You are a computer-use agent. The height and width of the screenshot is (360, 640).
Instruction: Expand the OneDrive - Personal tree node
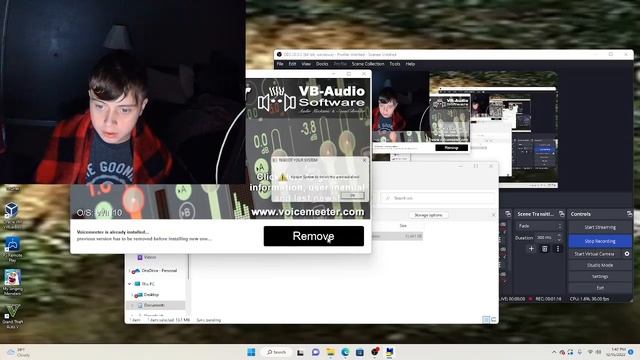(x=129, y=271)
